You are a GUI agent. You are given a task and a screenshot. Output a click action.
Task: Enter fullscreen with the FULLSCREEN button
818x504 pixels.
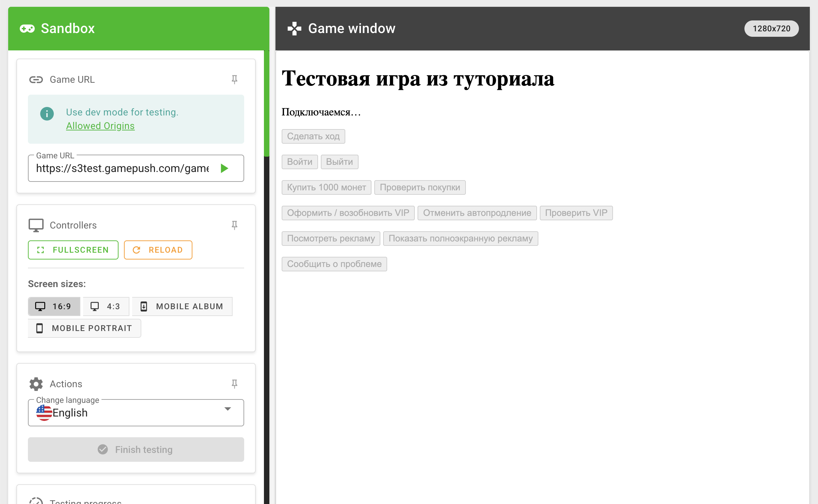[73, 250]
